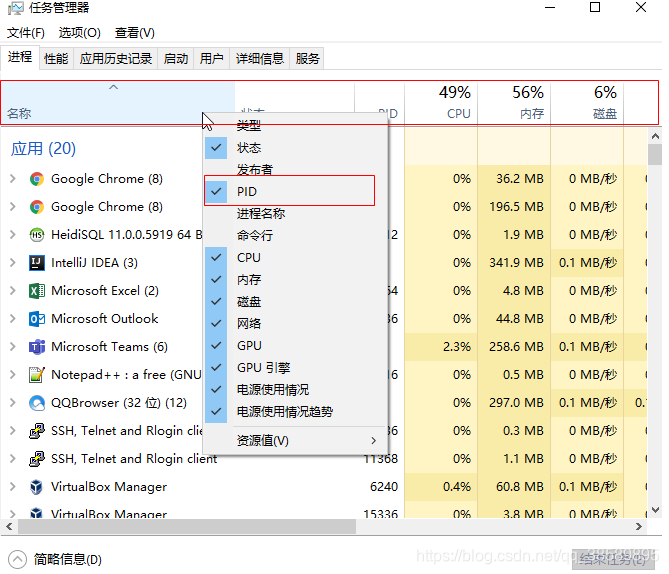Viewport: 669px width, 574px height.
Task: Expand the Microsoft Teams (6) group
Action: click(13, 347)
